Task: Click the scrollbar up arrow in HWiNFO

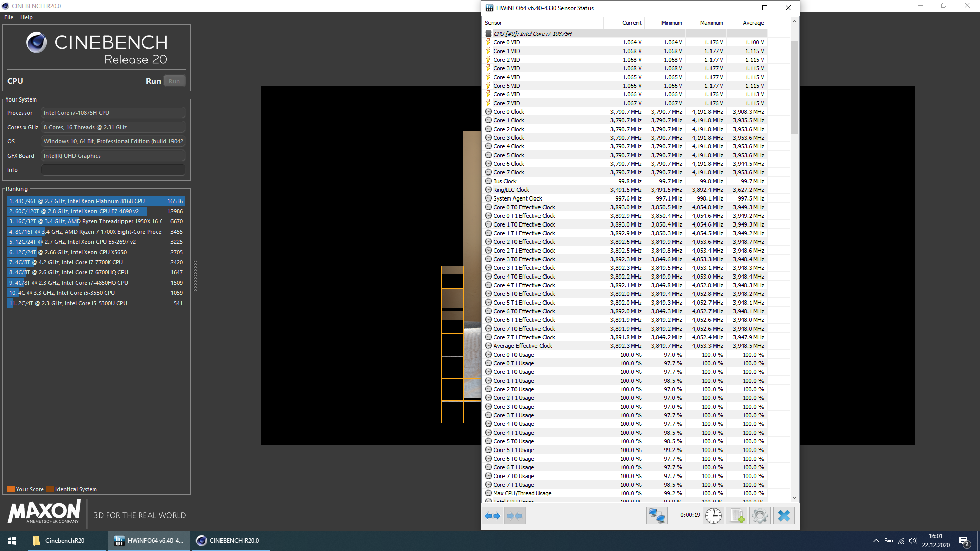Action: [x=794, y=21]
